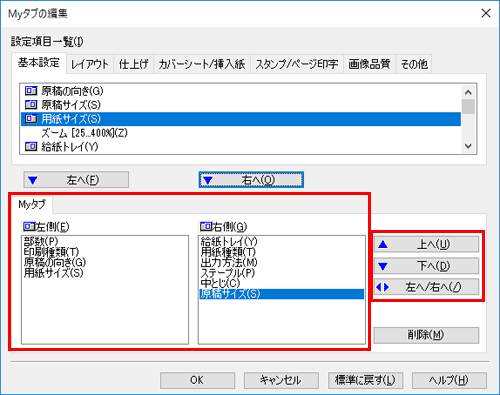
Task: Click 左へ/右へ(/) swap side button
Action: (426, 287)
